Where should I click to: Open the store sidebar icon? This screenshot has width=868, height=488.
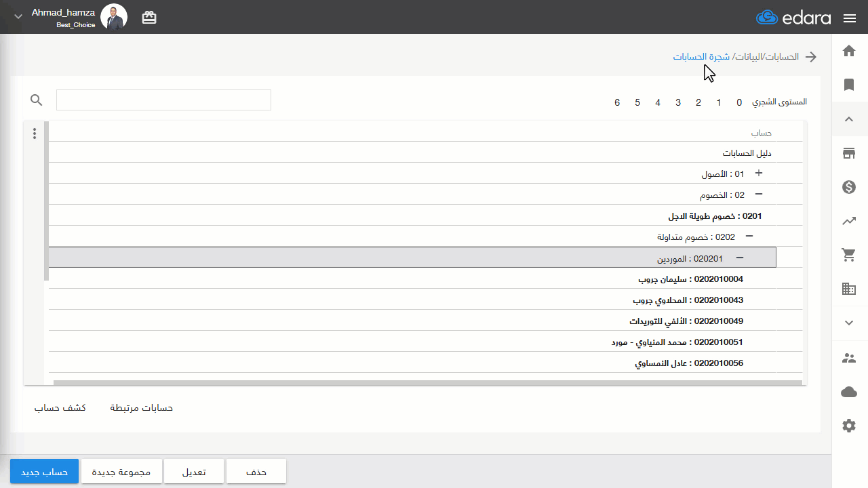coord(849,153)
